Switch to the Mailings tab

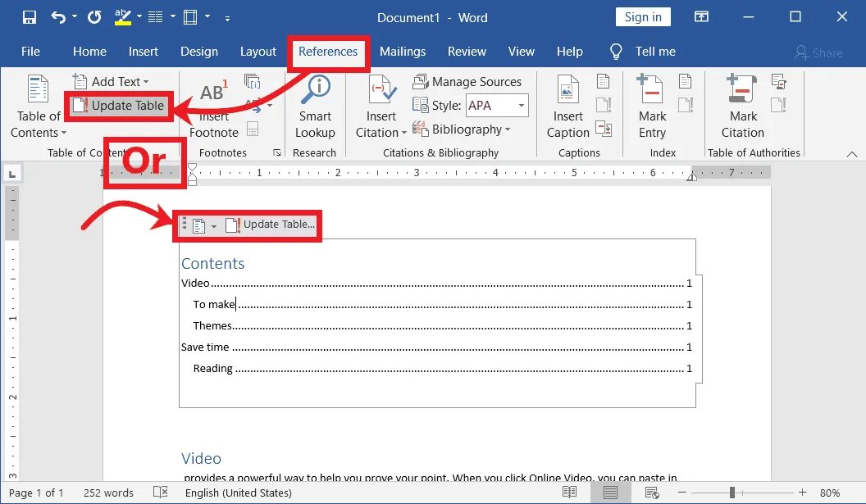point(403,52)
